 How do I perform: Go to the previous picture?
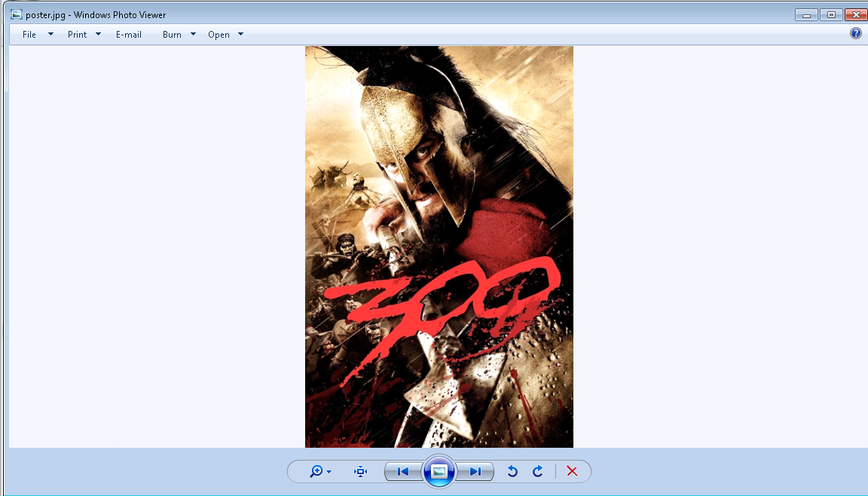pos(404,472)
